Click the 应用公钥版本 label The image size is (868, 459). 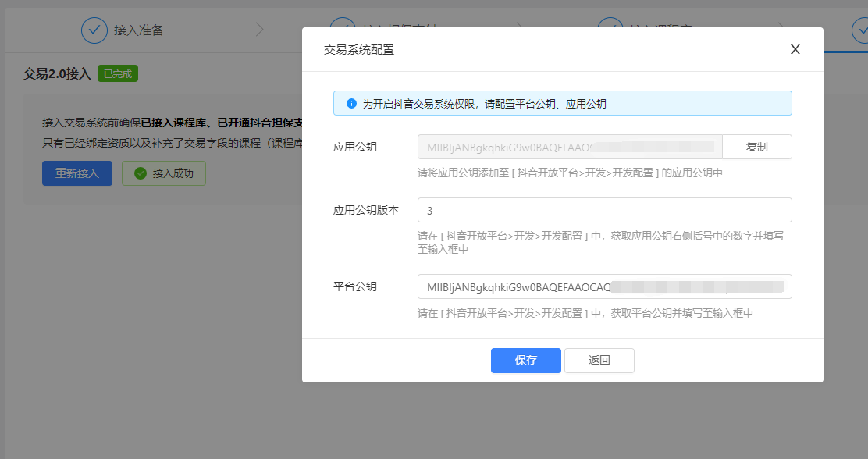click(366, 211)
